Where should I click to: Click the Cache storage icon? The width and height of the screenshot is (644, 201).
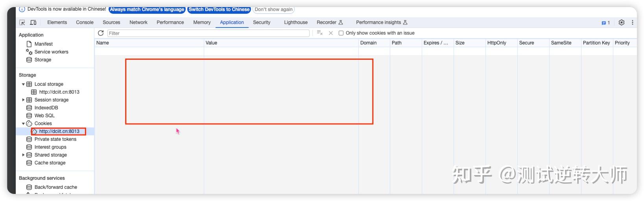click(x=29, y=163)
